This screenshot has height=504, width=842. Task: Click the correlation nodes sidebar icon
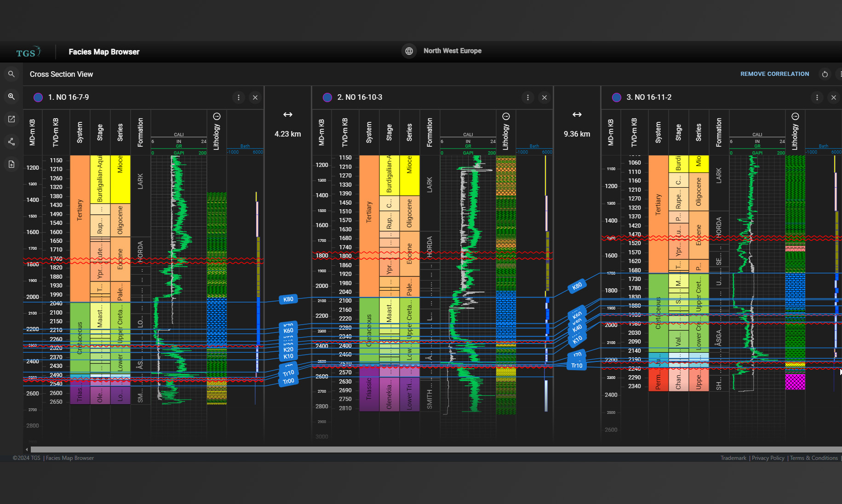tap(11, 142)
